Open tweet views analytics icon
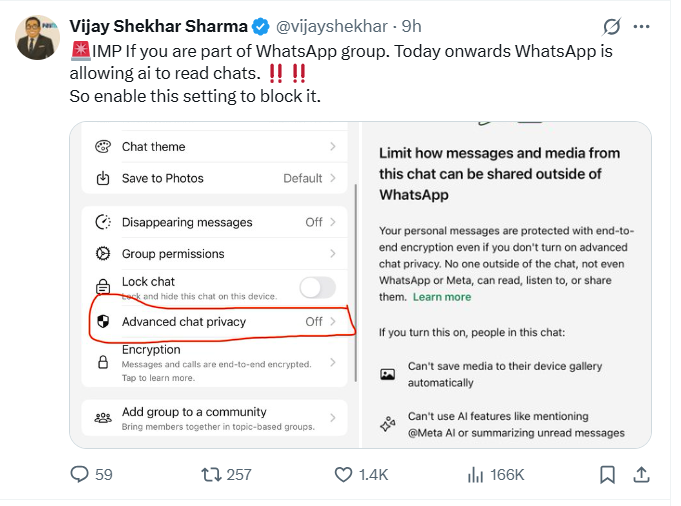Image resolution: width=681 pixels, height=506 pixels. pyautogui.click(x=476, y=474)
